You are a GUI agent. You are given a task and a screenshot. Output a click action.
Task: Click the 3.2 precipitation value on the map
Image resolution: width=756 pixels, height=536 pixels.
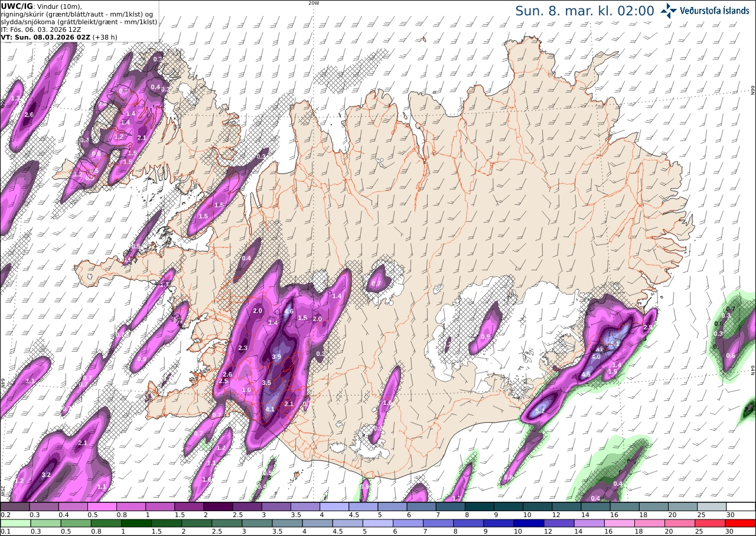pos(46,475)
